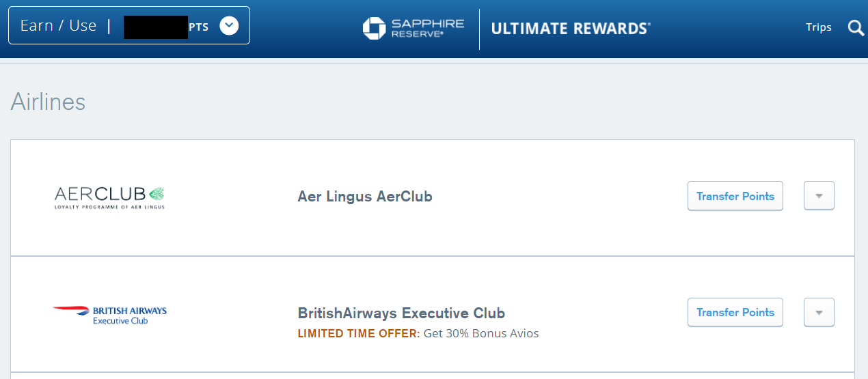Viewport: 868px width, 379px height.
Task: Click the circular chevron icon beside PTS
Action: point(229,26)
